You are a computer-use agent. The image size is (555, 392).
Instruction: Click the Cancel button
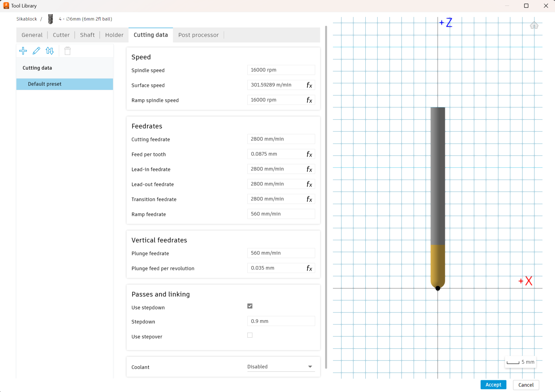pos(526,385)
